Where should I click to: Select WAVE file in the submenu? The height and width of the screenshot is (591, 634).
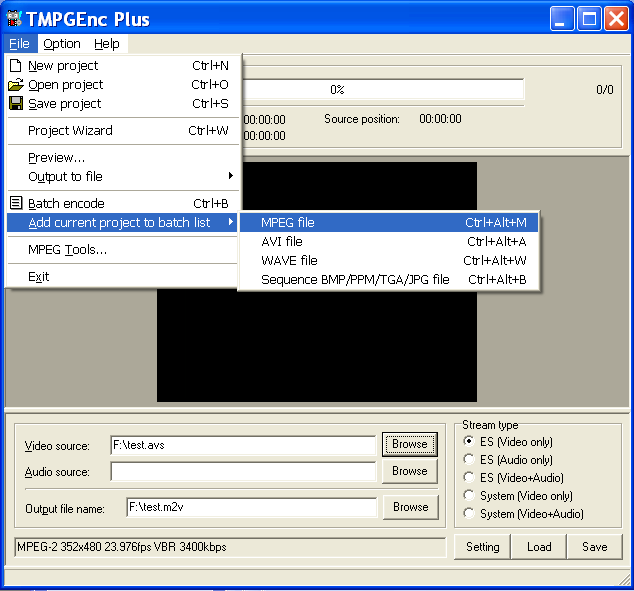click(x=389, y=260)
